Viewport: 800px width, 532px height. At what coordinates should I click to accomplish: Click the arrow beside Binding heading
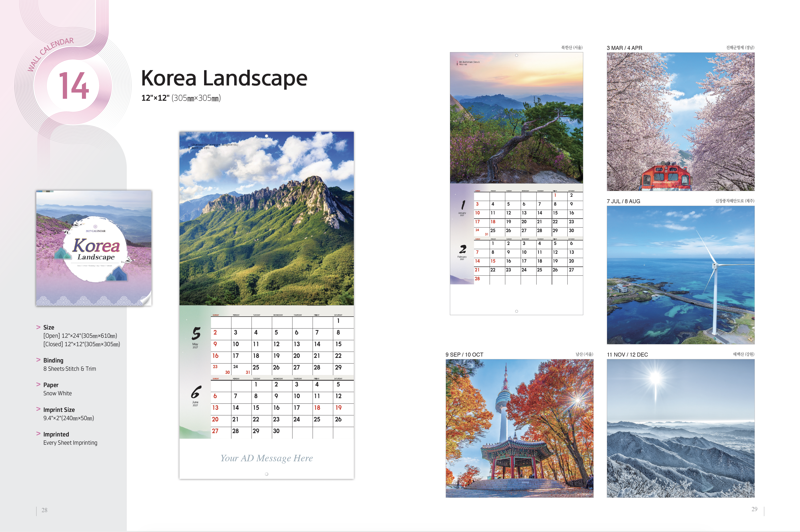click(x=38, y=360)
